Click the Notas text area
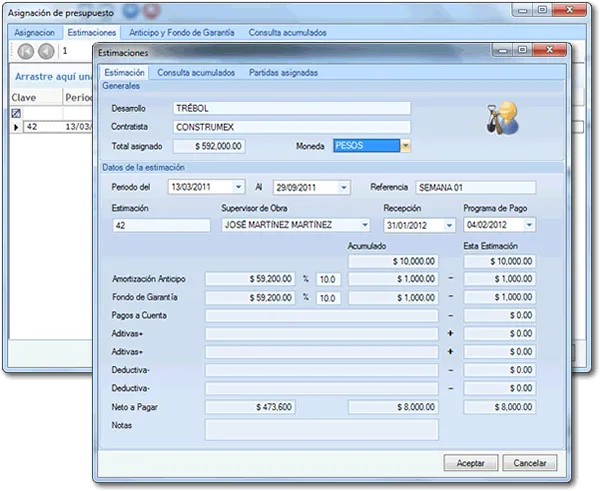Viewport: 600px width, 491px height. point(322,429)
